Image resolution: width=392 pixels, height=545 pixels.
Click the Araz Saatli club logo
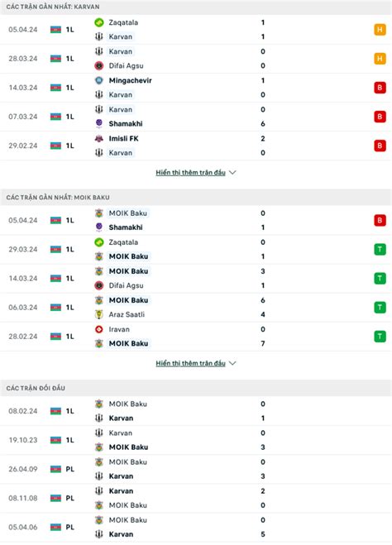[99, 314]
